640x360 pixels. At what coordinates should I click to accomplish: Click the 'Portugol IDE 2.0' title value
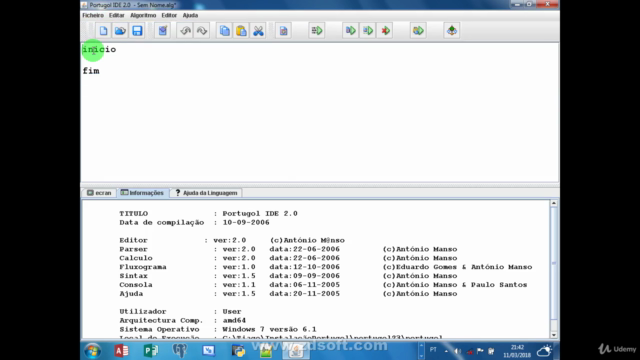[260, 213]
